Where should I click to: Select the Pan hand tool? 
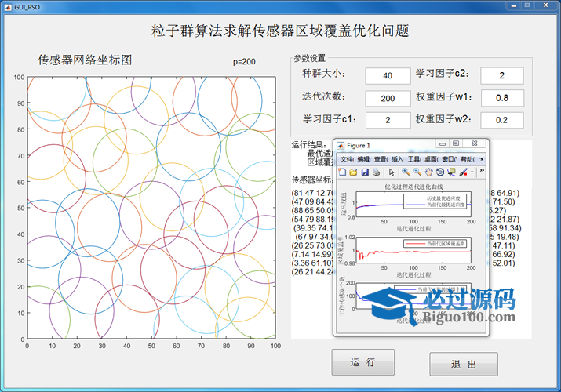click(428, 172)
